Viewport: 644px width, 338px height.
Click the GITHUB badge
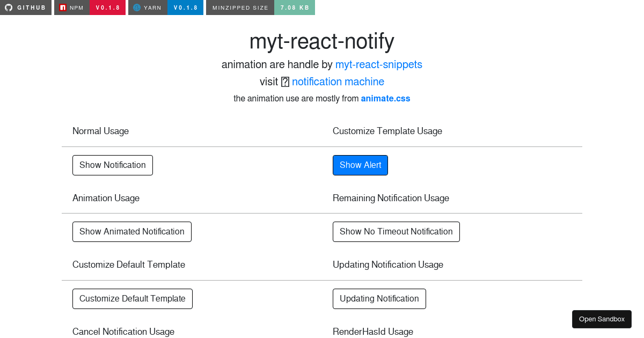(26, 7)
